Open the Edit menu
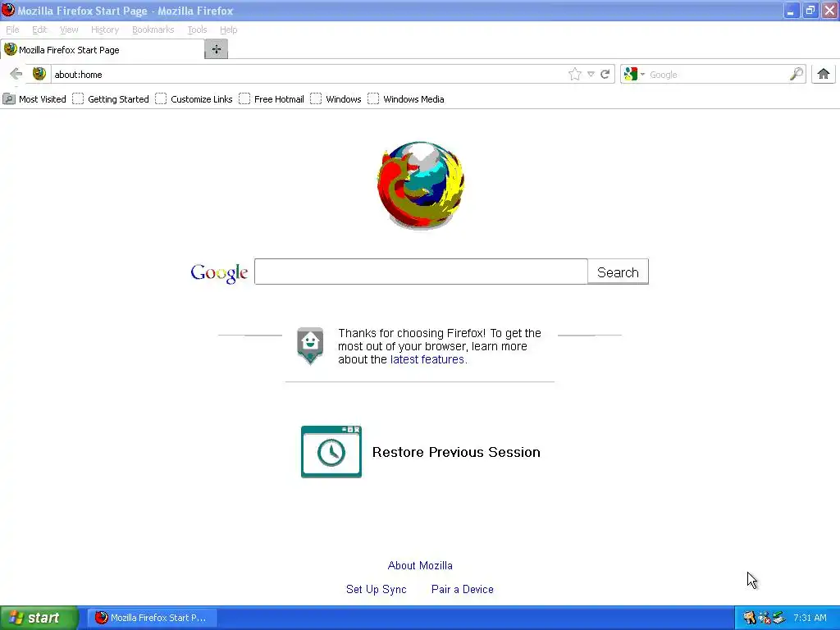Image resolution: width=840 pixels, height=630 pixels. [x=39, y=30]
